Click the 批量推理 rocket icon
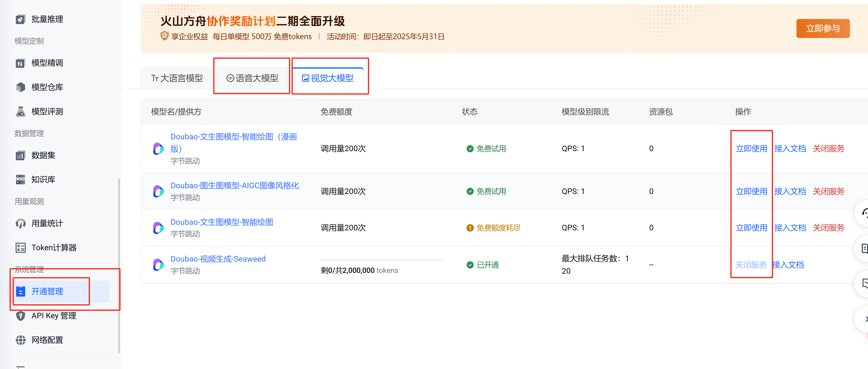 20,19
